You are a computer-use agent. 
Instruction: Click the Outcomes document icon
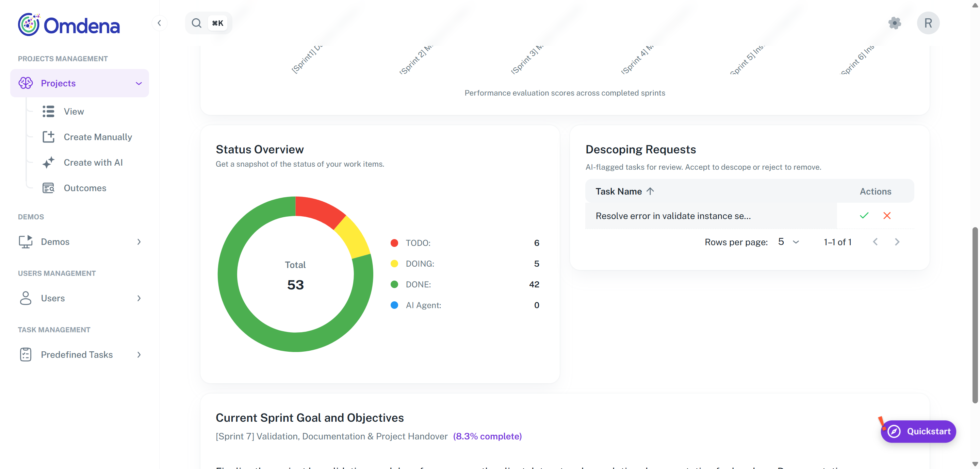[48, 187]
